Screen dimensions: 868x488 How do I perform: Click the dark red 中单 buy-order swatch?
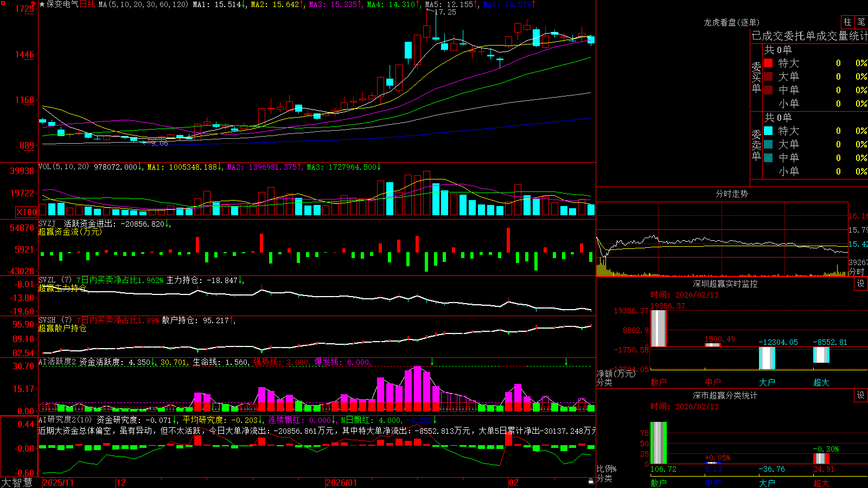tap(768, 90)
